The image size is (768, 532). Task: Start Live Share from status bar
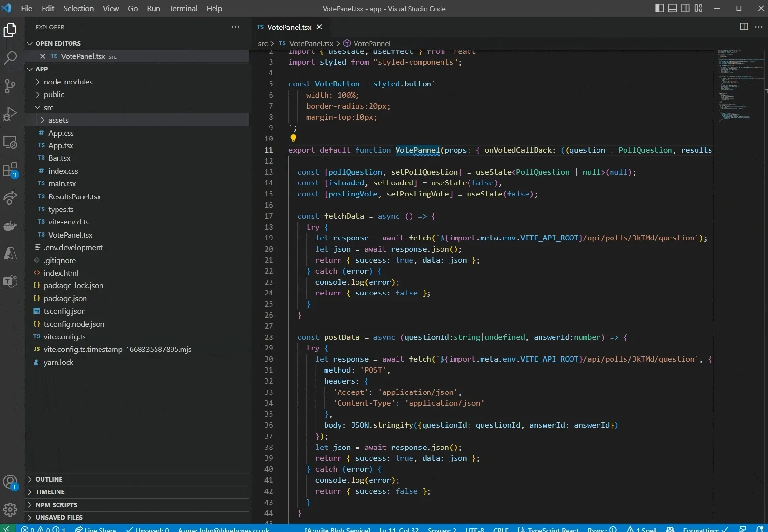(x=96, y=529)
